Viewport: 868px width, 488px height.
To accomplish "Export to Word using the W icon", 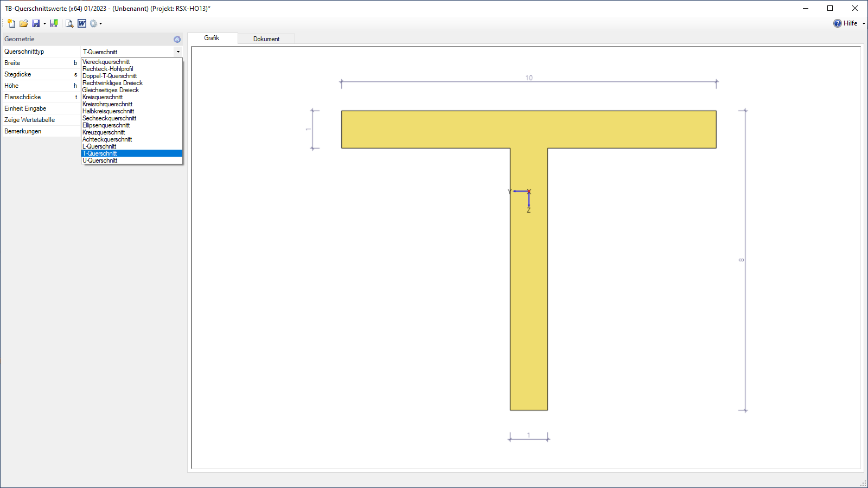I will click(82, 23).
